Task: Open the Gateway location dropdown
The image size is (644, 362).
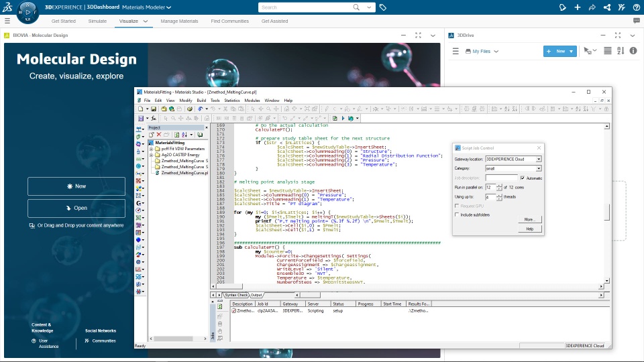Action: point(539,160)
